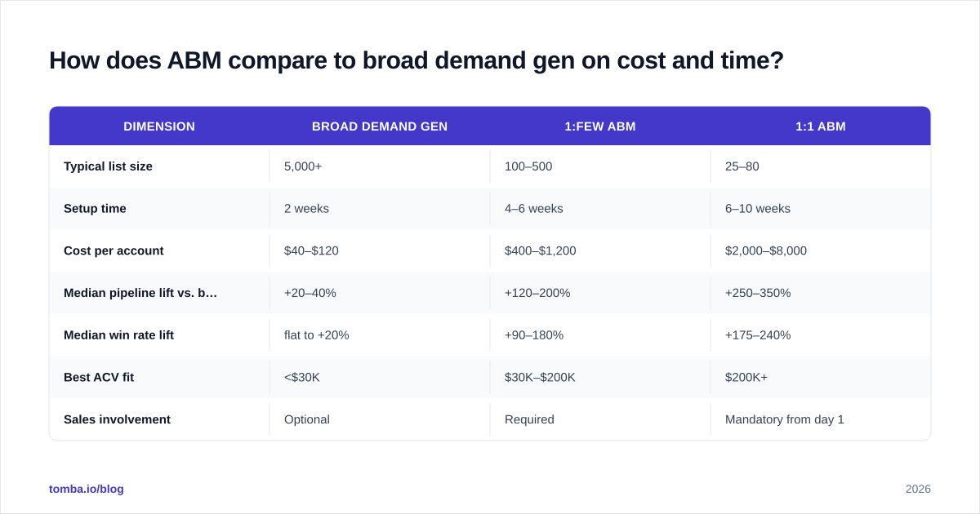Click the '+20–40%' cell
The image size is (980, 514).
[x=310, y=293]
